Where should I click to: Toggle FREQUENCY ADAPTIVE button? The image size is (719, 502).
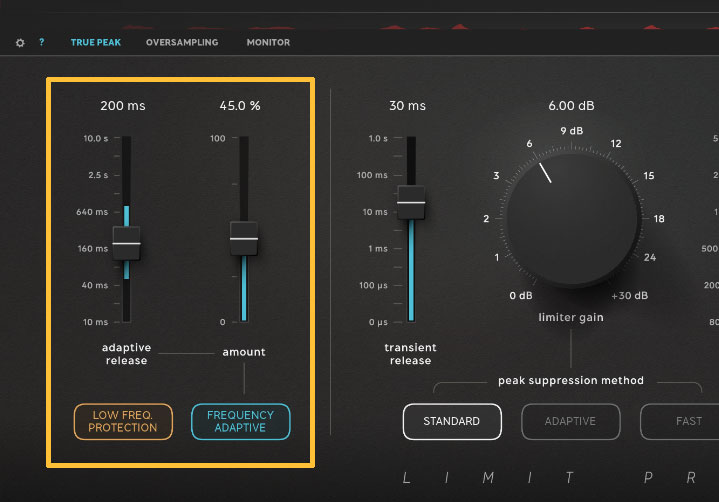(x=241, y=421)
